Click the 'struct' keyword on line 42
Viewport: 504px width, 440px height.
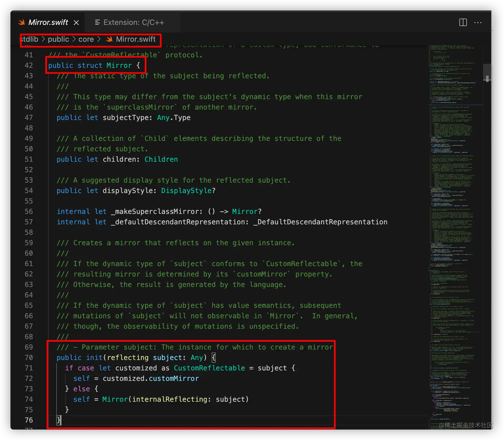[x=90, y=65]
